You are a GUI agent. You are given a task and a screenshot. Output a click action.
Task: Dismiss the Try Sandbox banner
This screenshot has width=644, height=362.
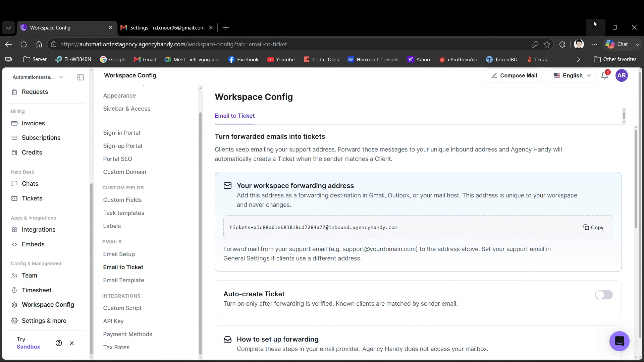point(72,343)
